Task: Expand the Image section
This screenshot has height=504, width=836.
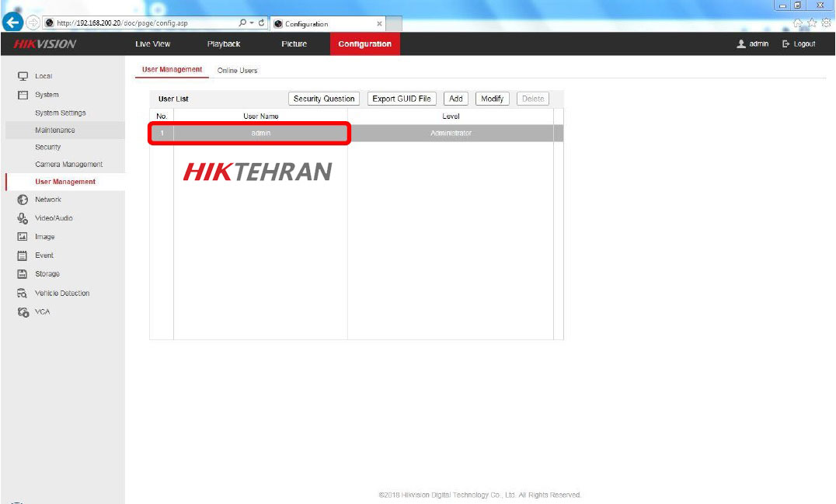Action: [45, 237]
